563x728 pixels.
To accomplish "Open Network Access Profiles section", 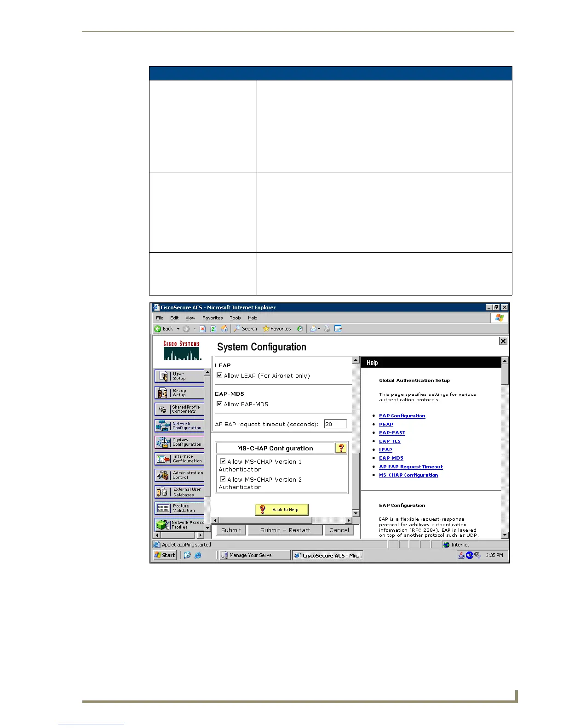I will [x=179, y=524].
